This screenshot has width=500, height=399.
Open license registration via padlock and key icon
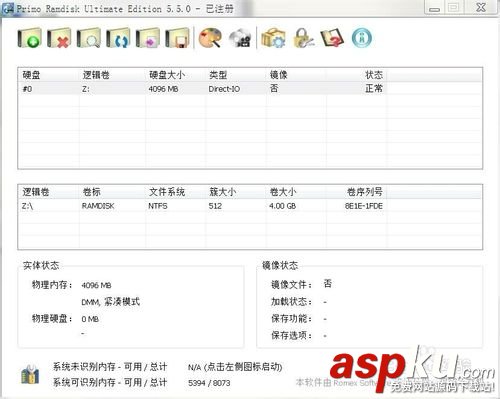pos(303,38)
